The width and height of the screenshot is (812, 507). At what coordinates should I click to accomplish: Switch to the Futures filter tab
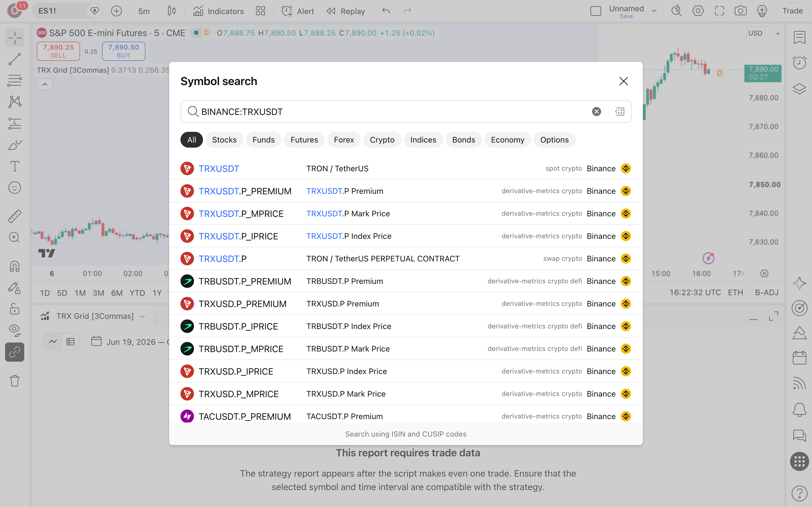point(304,140)
